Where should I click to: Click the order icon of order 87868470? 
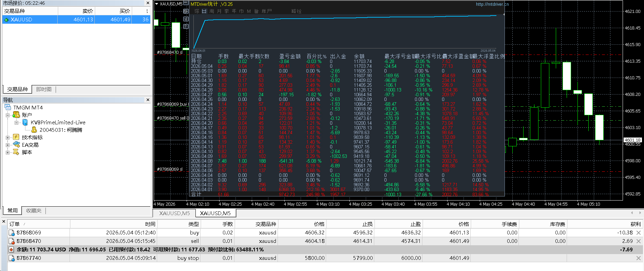12,241
